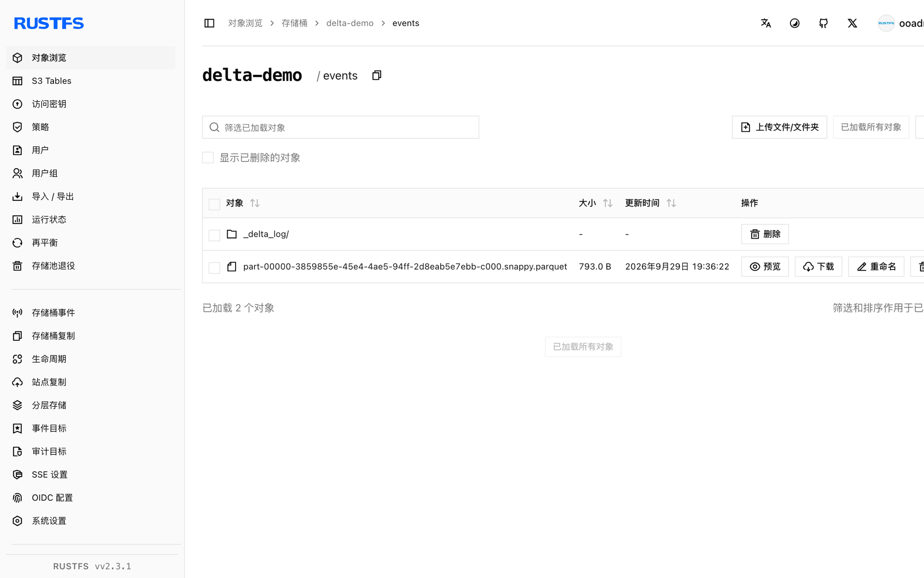
Task: Open the language translation switcher
Action: (766, 23)
